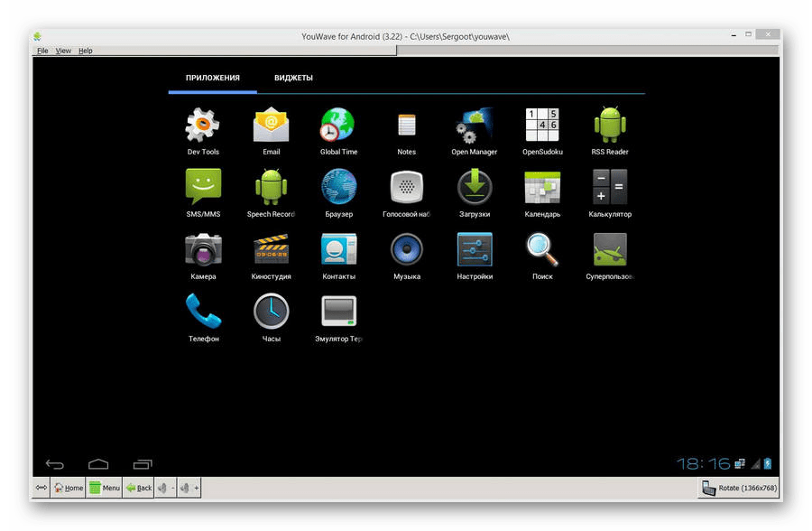Screen dimensions: 812x531
Task: Select the ПРИЛОЖЕНИЯ tab
Action: [212, 78]
